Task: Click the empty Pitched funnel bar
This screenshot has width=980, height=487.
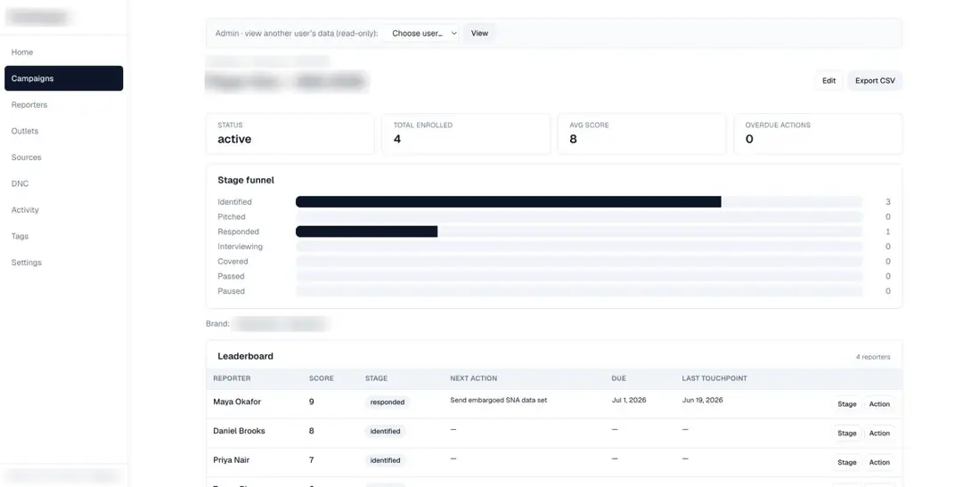Action: tap(579, 216)
